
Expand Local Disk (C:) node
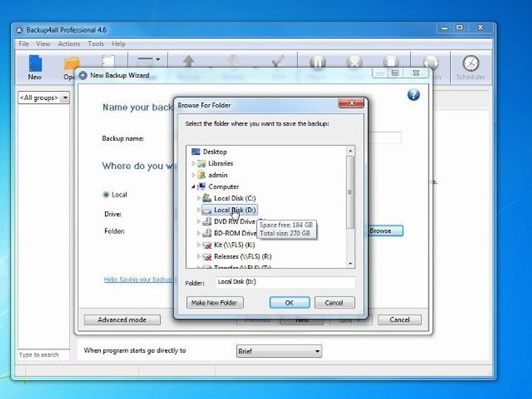[x=199, y=198]
